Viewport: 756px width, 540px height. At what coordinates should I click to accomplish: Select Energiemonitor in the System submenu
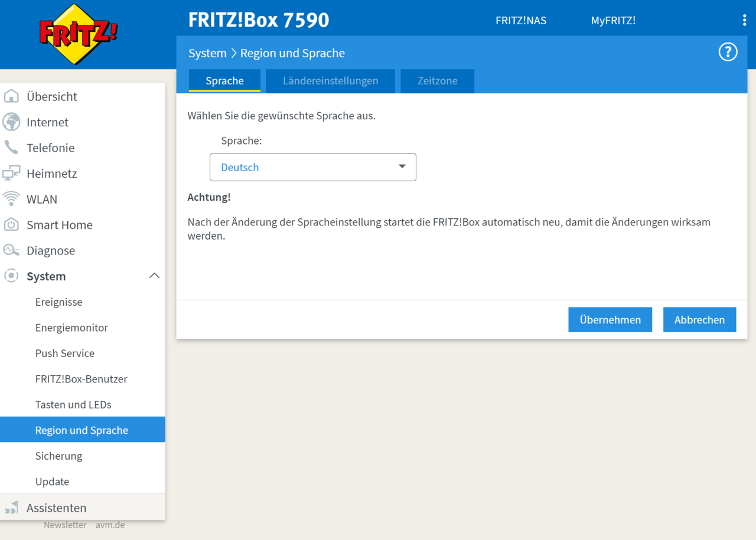(x=71, y=328)
